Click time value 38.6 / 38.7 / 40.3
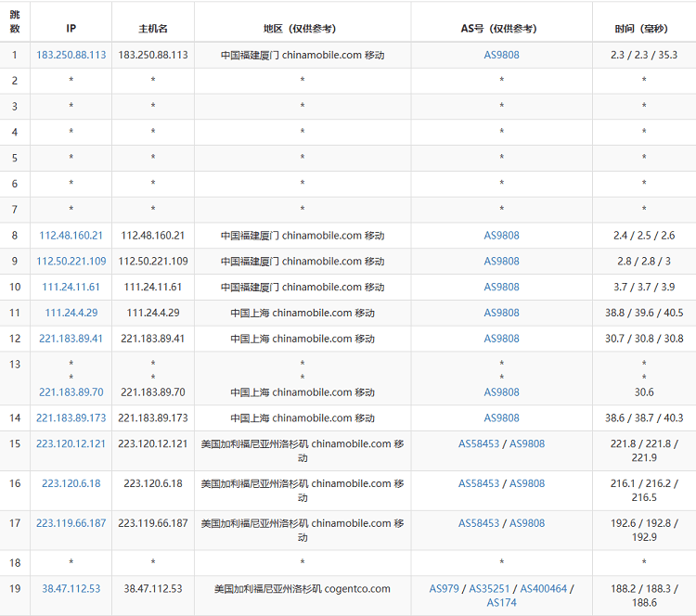This screenshot has height=616, width=696. [644, 418]
